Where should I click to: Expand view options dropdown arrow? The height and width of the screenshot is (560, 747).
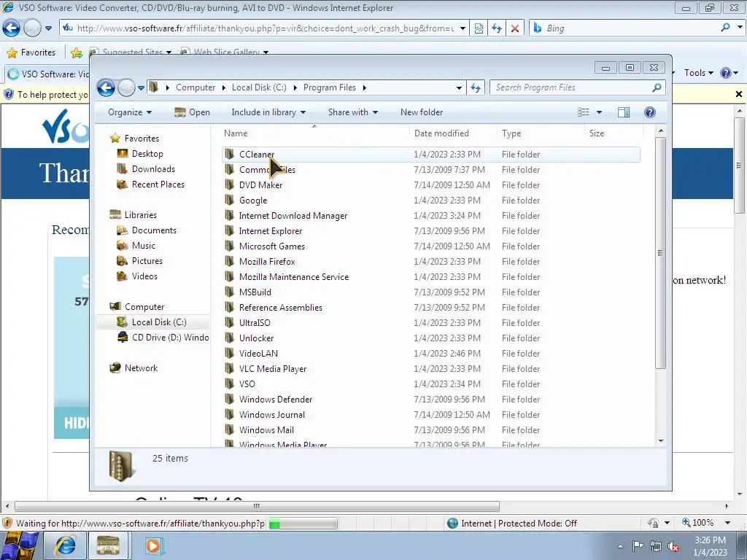pos(599,112)
